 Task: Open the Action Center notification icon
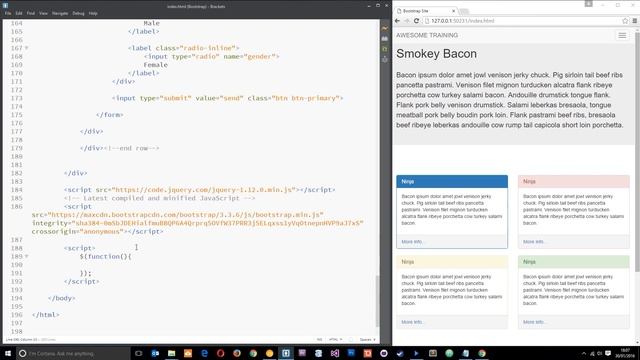[608, 353]
